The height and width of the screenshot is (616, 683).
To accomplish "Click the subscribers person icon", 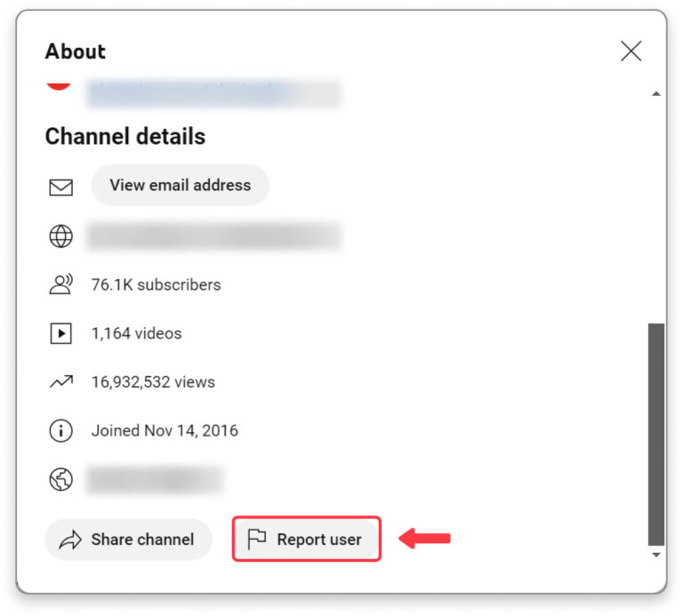I will [60, 285].
